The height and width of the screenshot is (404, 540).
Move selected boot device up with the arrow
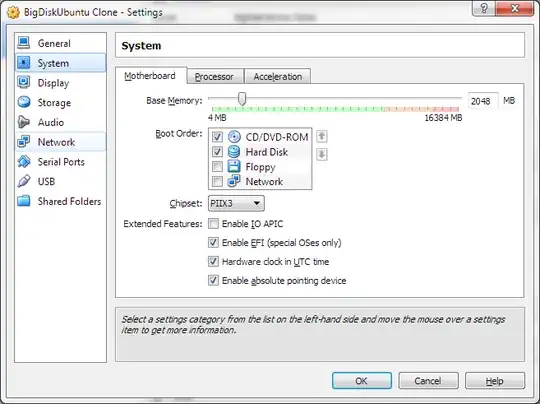pos(322,136)
